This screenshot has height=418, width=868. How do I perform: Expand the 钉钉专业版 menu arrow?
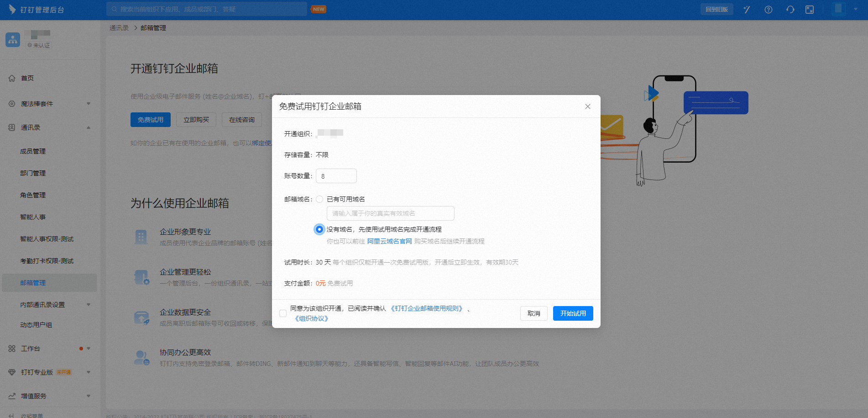click(89, 372)
